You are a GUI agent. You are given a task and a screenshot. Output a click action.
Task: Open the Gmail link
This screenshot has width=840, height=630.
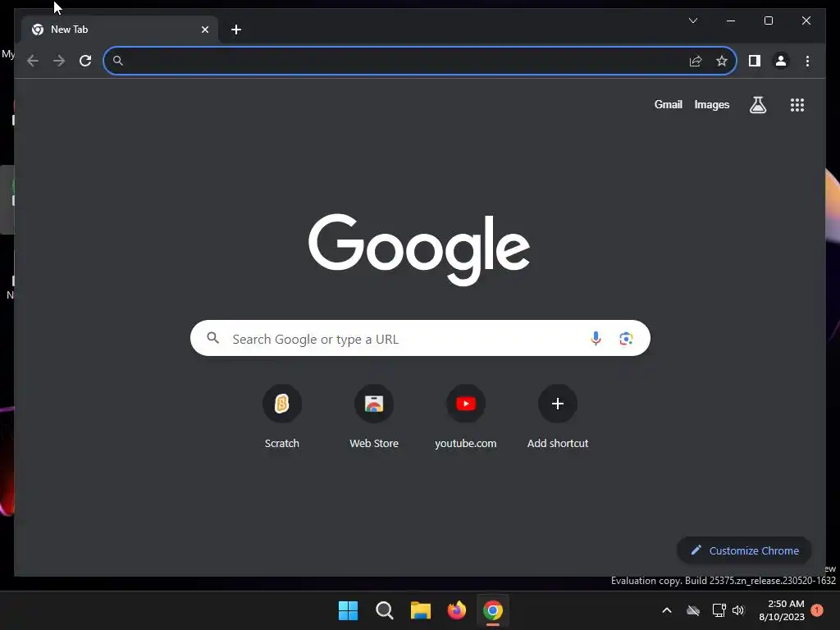[668, 104]
